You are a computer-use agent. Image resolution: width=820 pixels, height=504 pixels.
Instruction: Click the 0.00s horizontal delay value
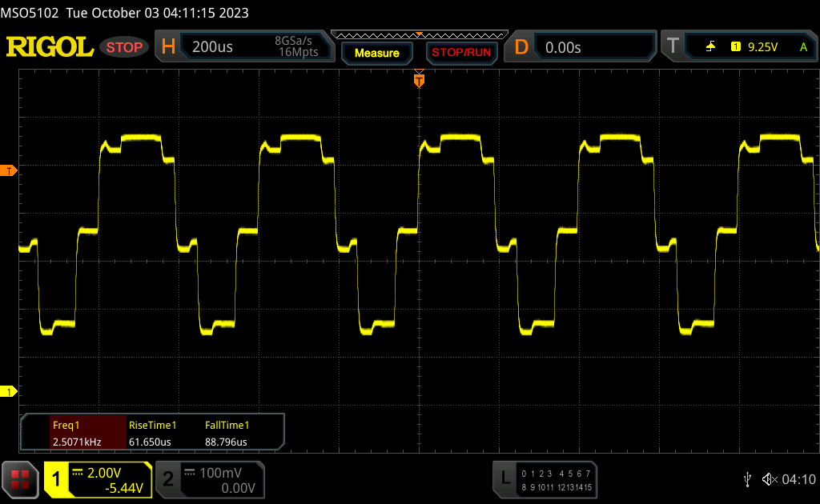pyautogui.click(x=563, y=47)
